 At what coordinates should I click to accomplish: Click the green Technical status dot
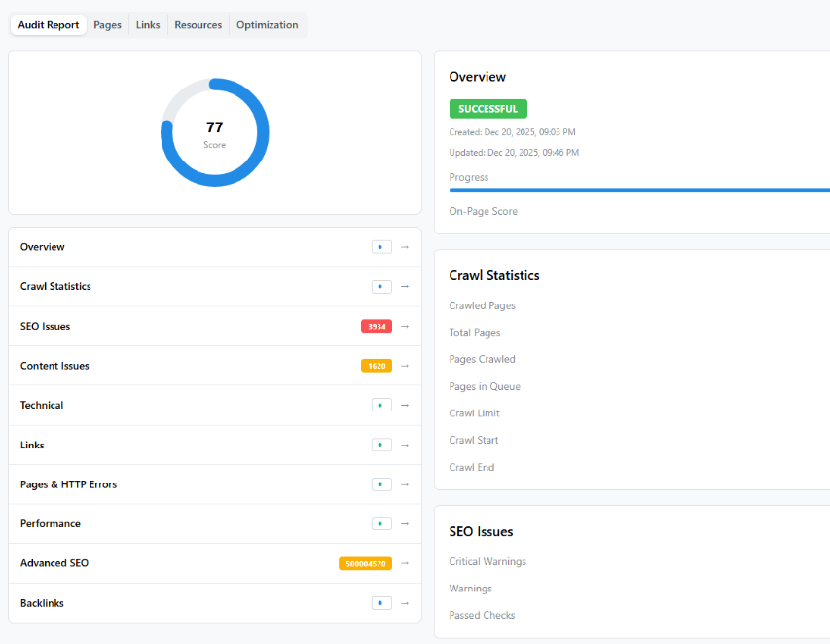click(x=381, y=405)
